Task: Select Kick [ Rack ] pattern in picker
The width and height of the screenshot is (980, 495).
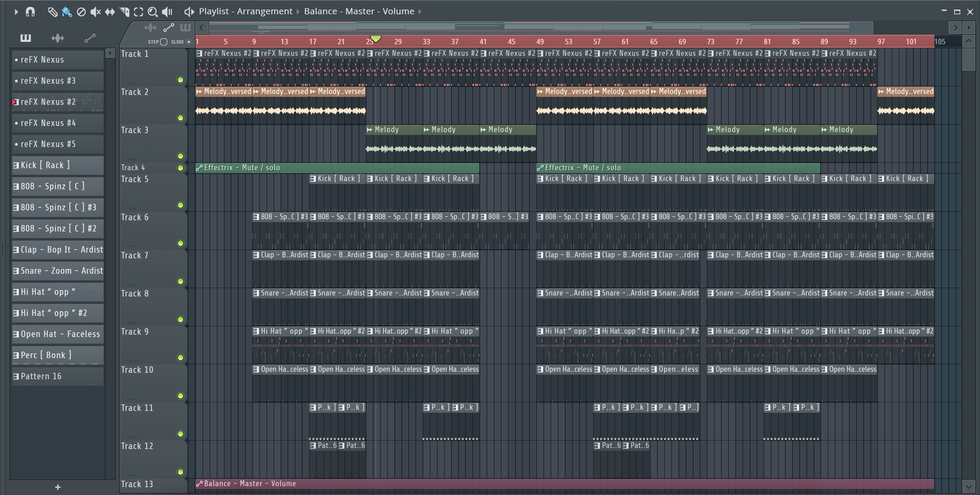Action: click(x=58, y=165)
